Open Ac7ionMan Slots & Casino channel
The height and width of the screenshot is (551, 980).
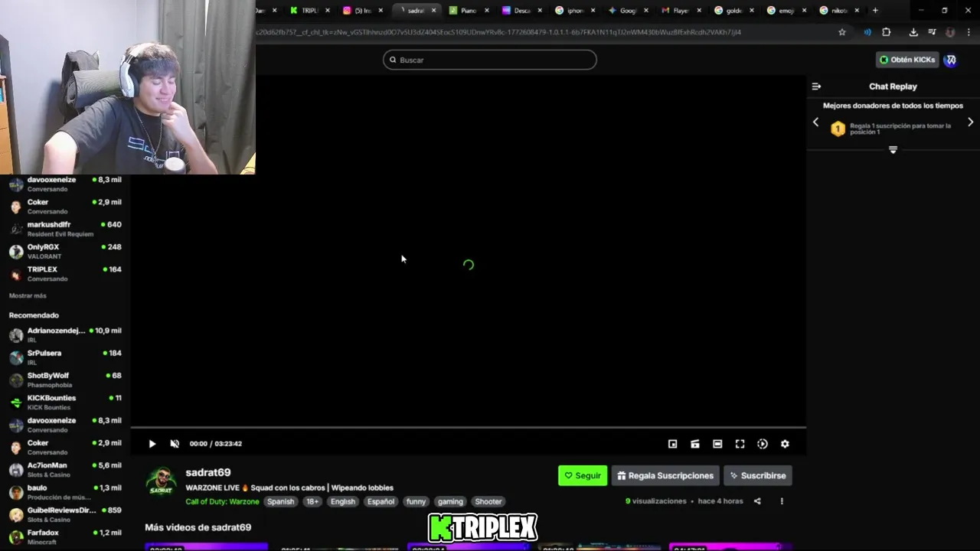tap(65, 470)
